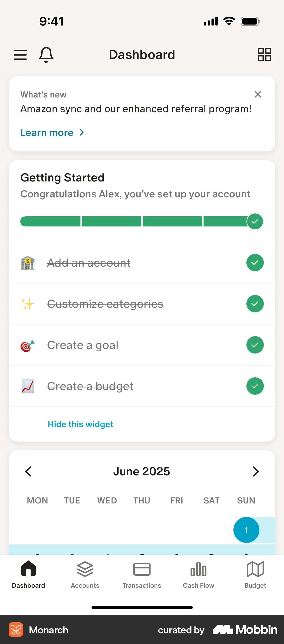Tap the dashboard widgets grid icon
284x644 pixels.
tap(264, 54)
